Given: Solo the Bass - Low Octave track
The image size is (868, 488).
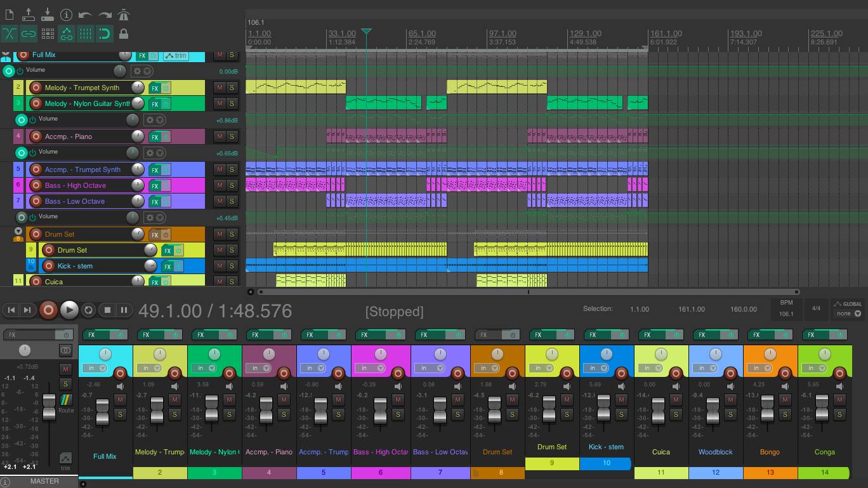Looking at the screenshot, I should 232,201.
